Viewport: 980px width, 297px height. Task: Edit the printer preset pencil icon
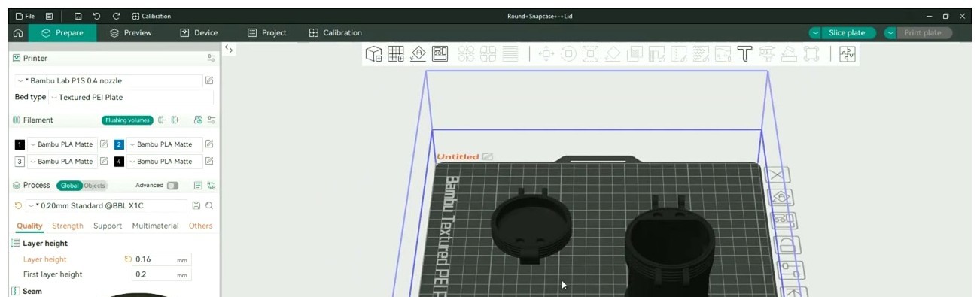tap(209, 80)
